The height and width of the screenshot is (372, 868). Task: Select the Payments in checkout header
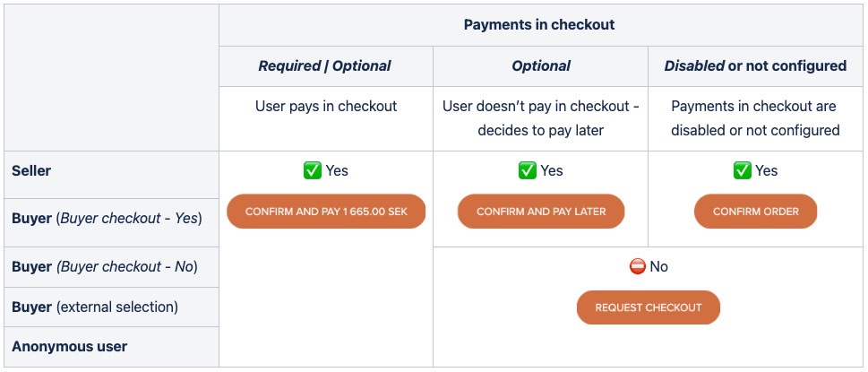coord(539,25)
